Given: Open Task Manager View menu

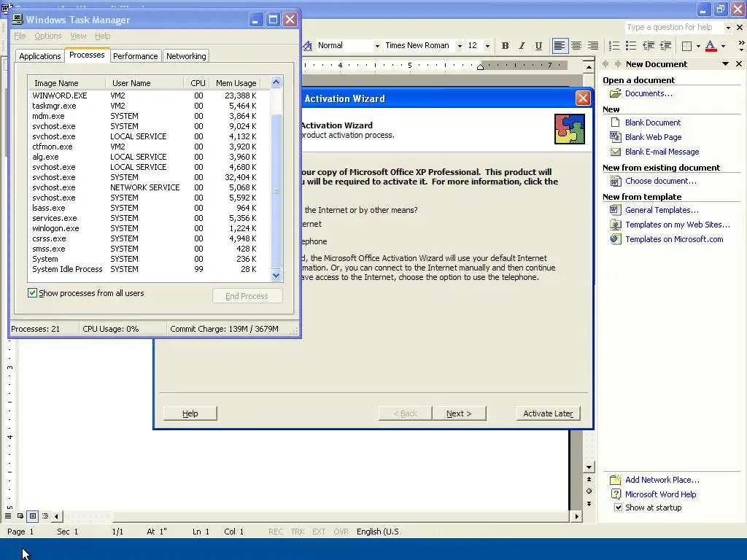Looking at the screenshot, I should pos(78,36).
